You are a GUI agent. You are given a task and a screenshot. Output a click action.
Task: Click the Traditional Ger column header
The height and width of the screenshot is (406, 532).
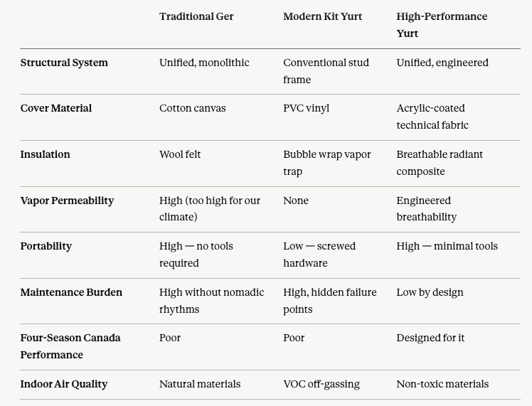click(196, 16)
